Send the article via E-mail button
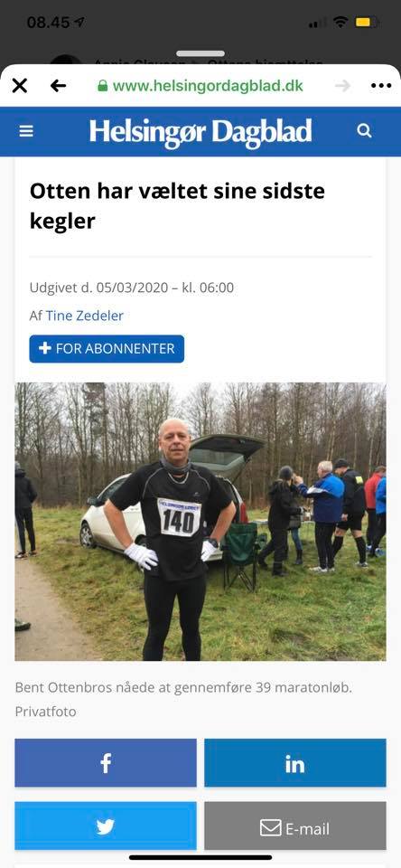This screenshot has height=868, width=401. pyautogui.click(x=295, y=826)
